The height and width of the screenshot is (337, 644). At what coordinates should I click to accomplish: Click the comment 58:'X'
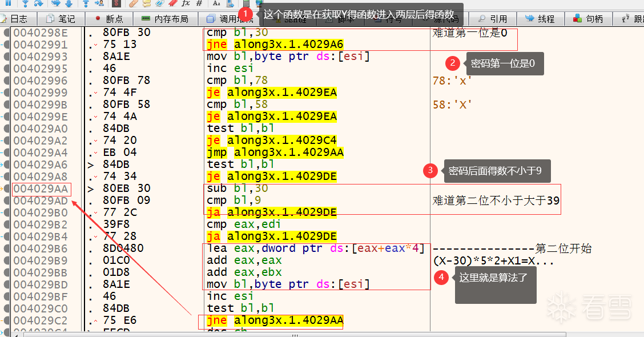click(452, 105)
